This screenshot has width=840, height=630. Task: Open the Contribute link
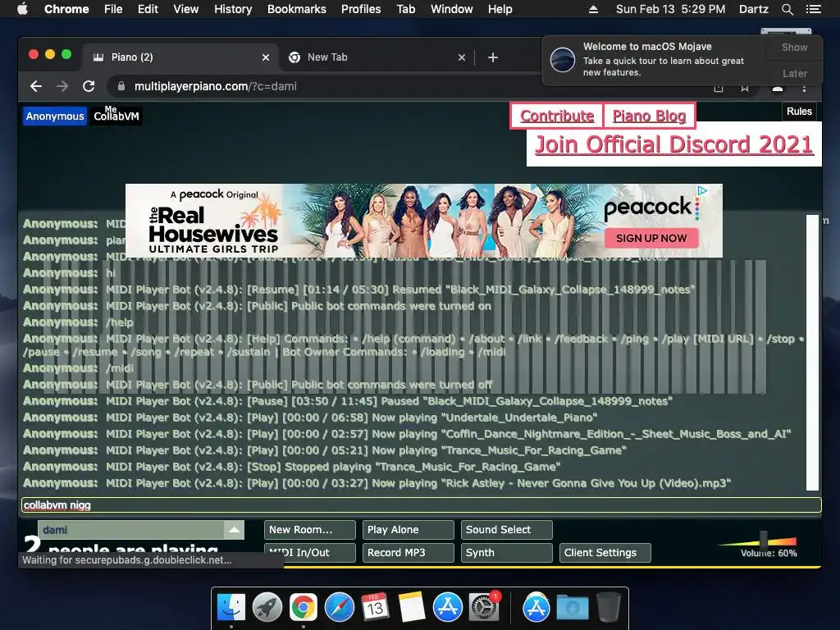(x=557, y=116)
